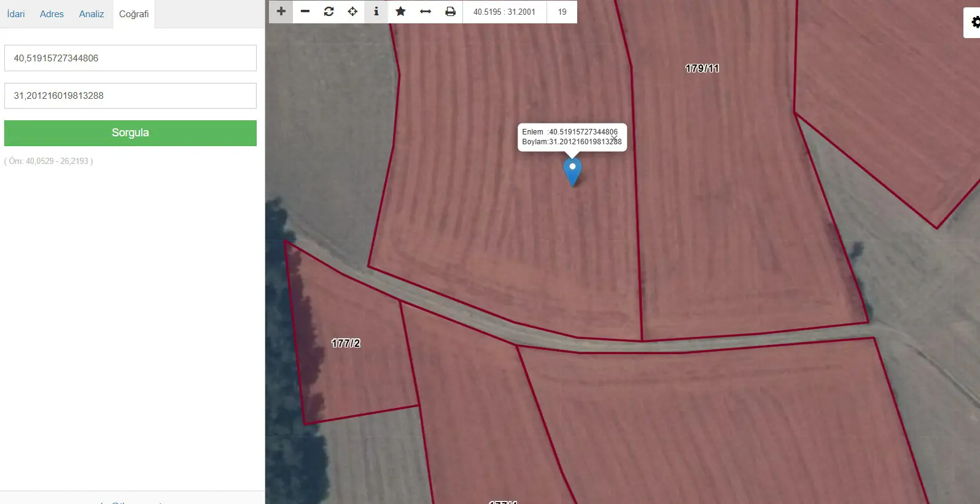This screenshot has height=504, width=980.
Task: Refresh the map with the reload icon
Action: (x=329, y=12)
